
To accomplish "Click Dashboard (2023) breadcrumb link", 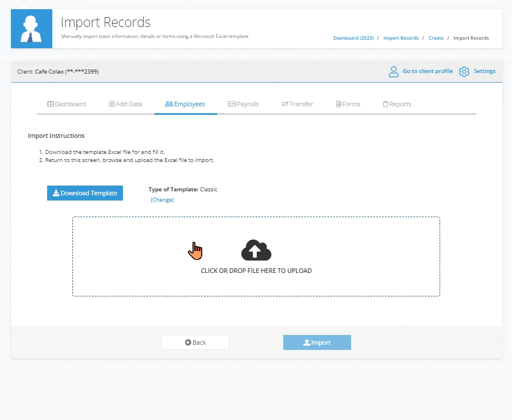I will (353, 38).
